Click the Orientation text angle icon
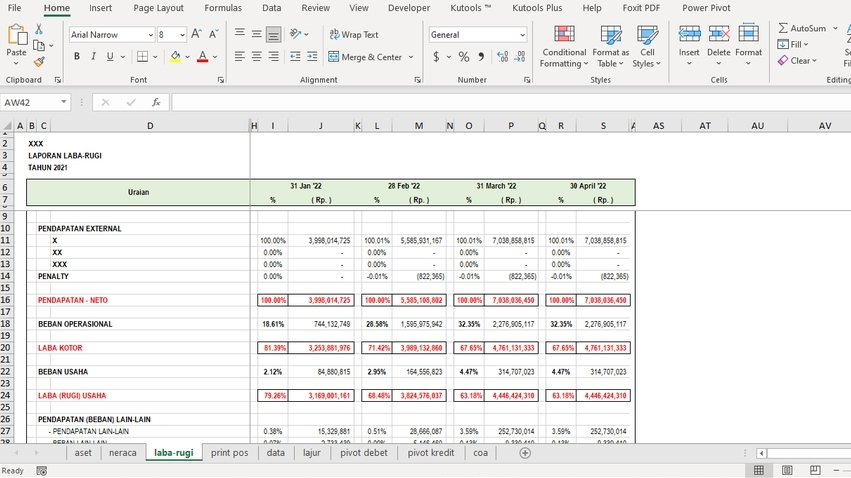Screen dimensions: 851x478 [x=296, y=34]
